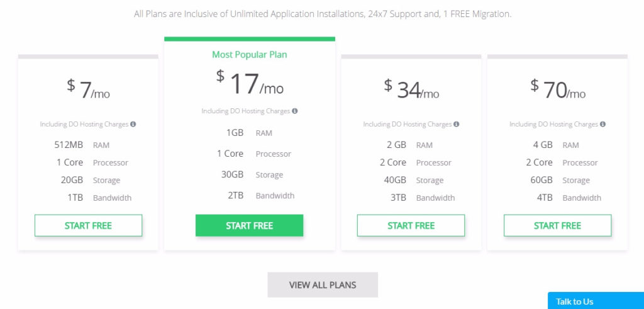Start free on the $34/mo plan
644x309 pixels.
(x=411, y=225)
